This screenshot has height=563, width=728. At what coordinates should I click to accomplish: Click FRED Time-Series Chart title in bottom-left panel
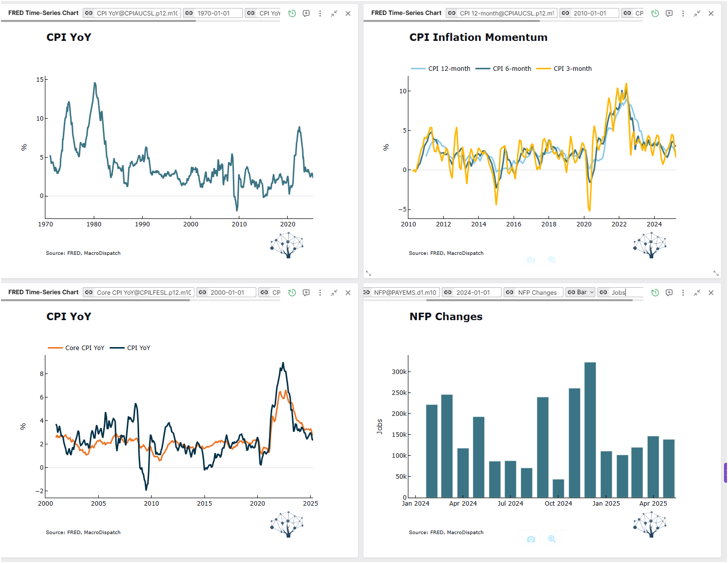(43, 292)
